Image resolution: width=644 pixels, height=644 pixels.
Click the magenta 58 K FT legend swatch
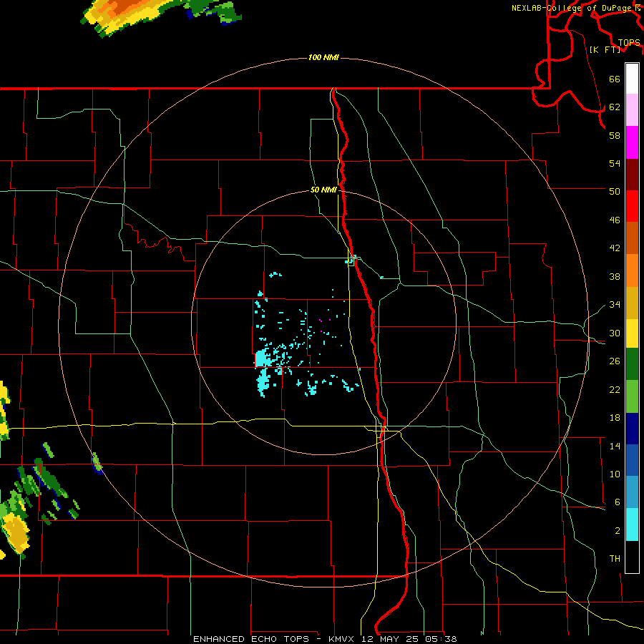[x=632, y=142]
